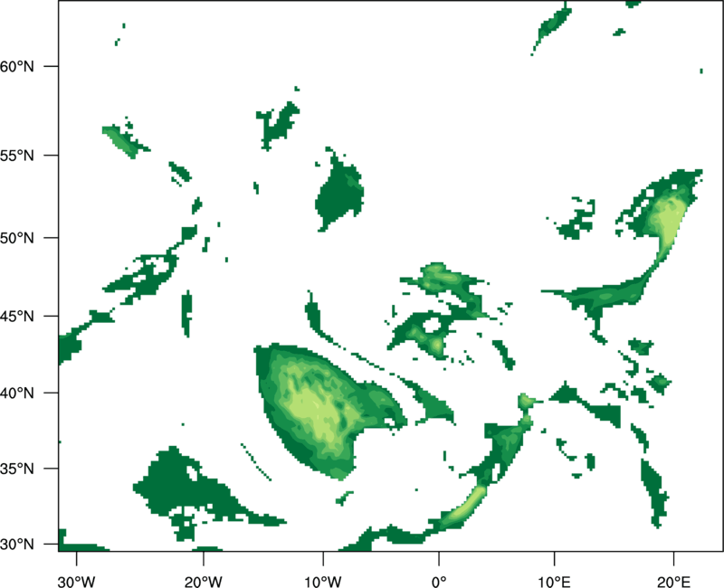Click the 10°W longitude label
The height and width of the screenshot is (588, 724).
[x=323, y=582]
